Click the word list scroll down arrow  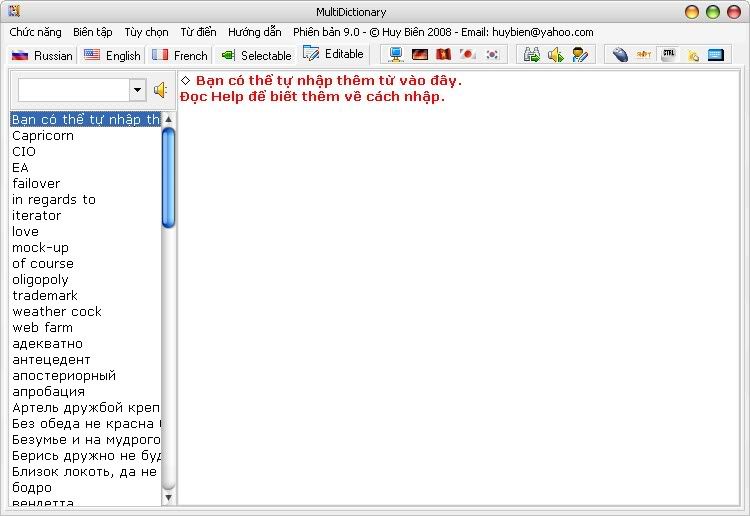(x=168, y=497)
